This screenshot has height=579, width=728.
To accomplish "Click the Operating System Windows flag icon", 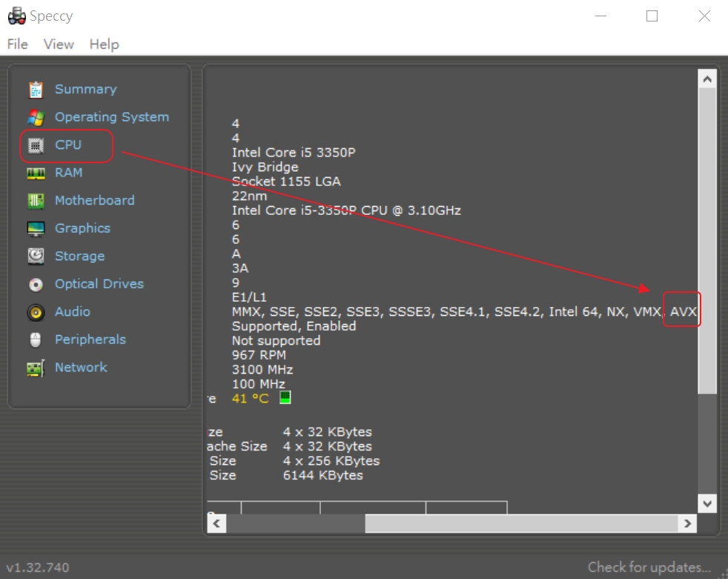I will click(36, 117).
